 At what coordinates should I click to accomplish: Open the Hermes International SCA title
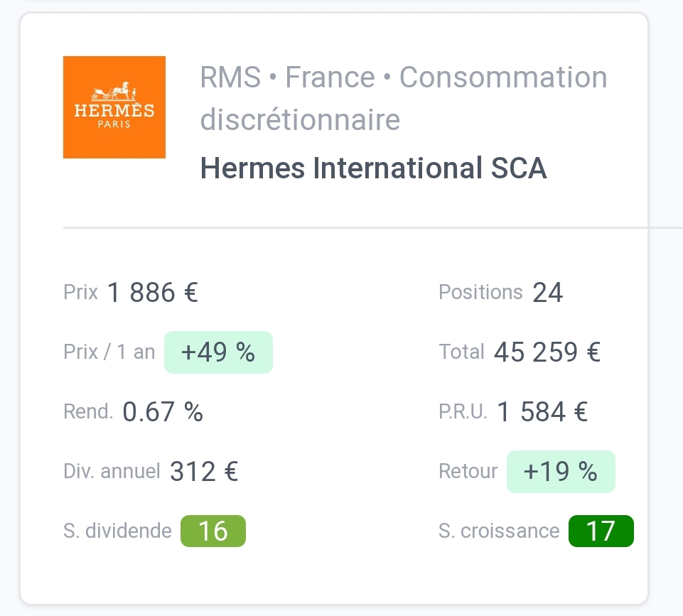[x=373, y=168]
